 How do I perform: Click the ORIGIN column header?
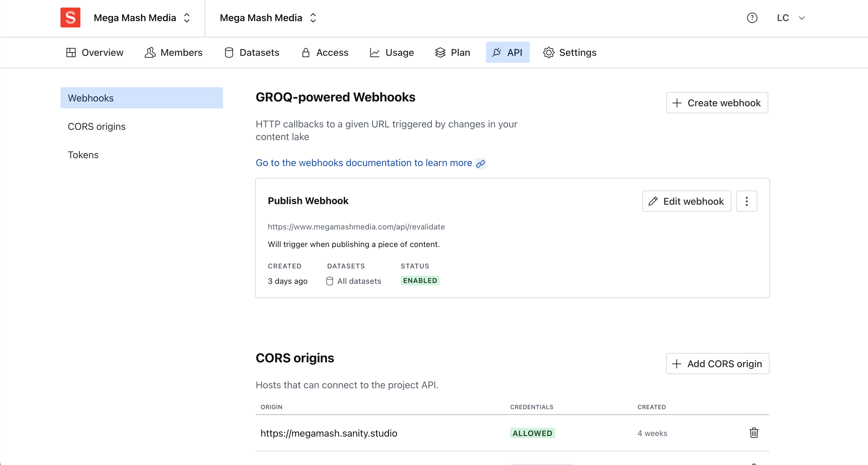(x=272, y=407)
